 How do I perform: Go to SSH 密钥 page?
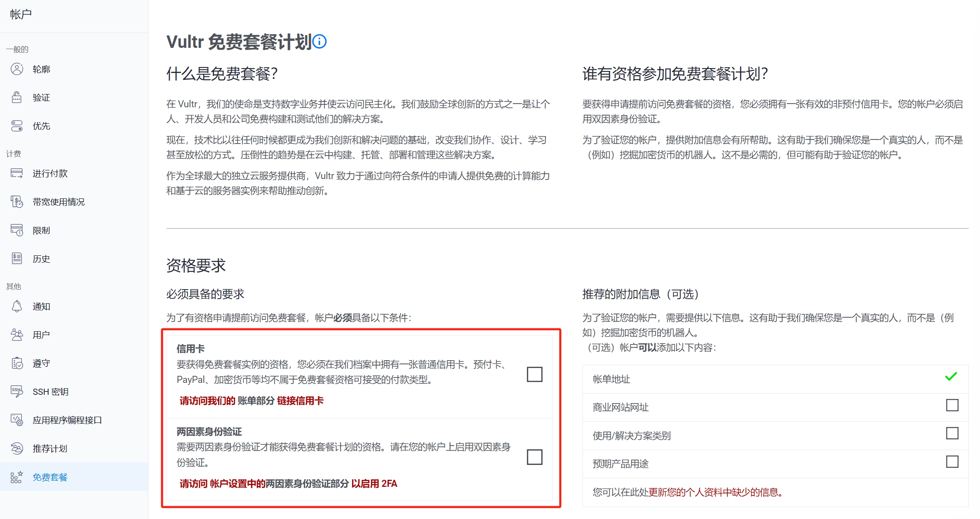(x=74, y=392)
